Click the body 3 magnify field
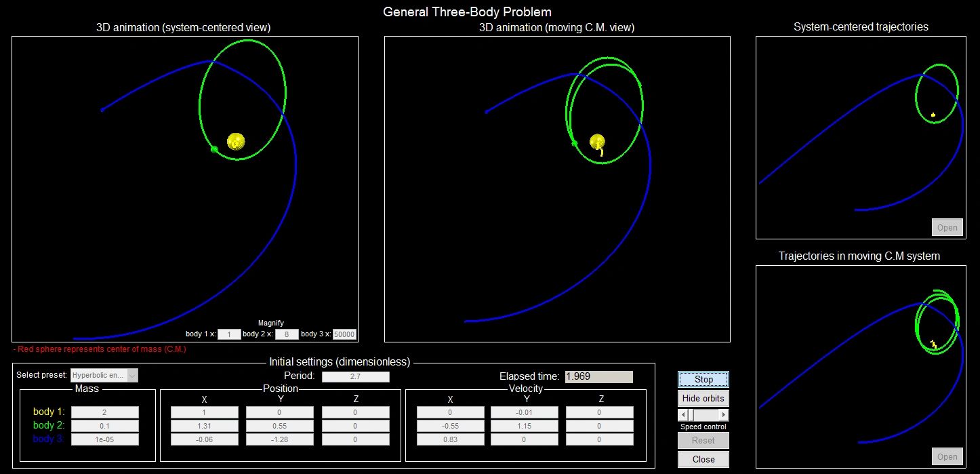The height and width of the screenshot is (474, 980). tap(344, 334)
